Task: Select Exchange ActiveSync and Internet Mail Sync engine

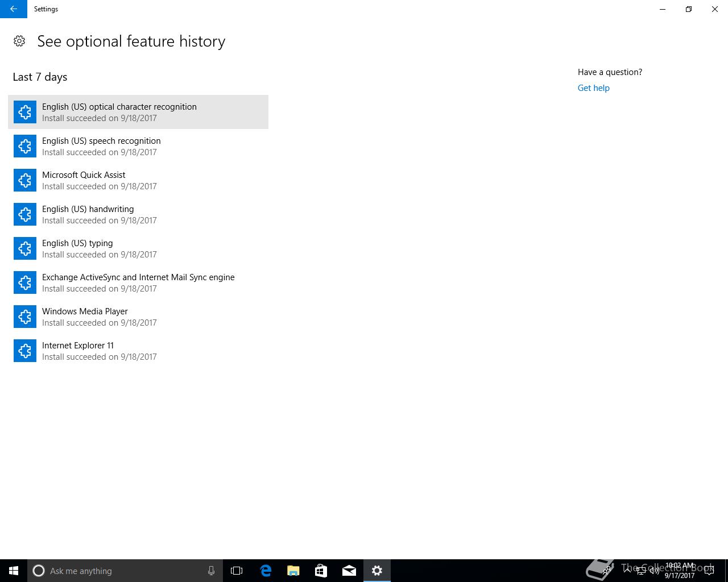Action: pos(138,282)
